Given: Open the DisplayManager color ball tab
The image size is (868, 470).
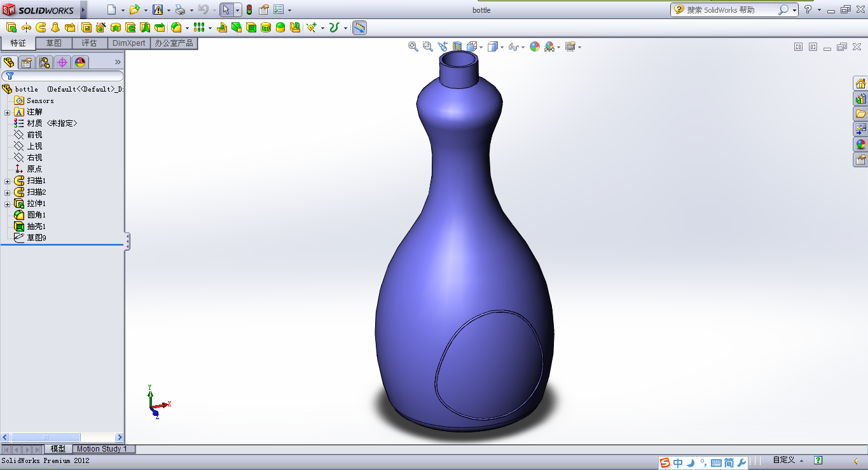Looking at the screenshot, I should pos(79,62).
